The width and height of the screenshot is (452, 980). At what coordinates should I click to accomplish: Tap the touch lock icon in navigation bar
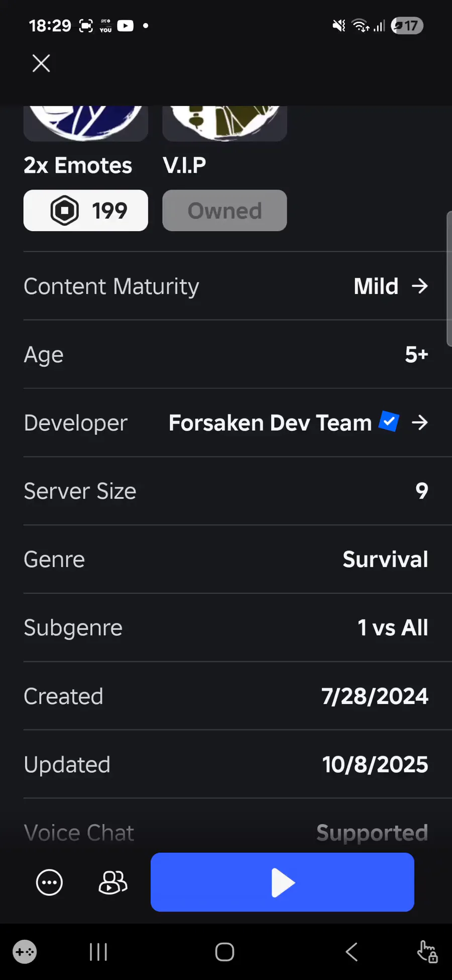pyautogui.click(x=427, y=952)
